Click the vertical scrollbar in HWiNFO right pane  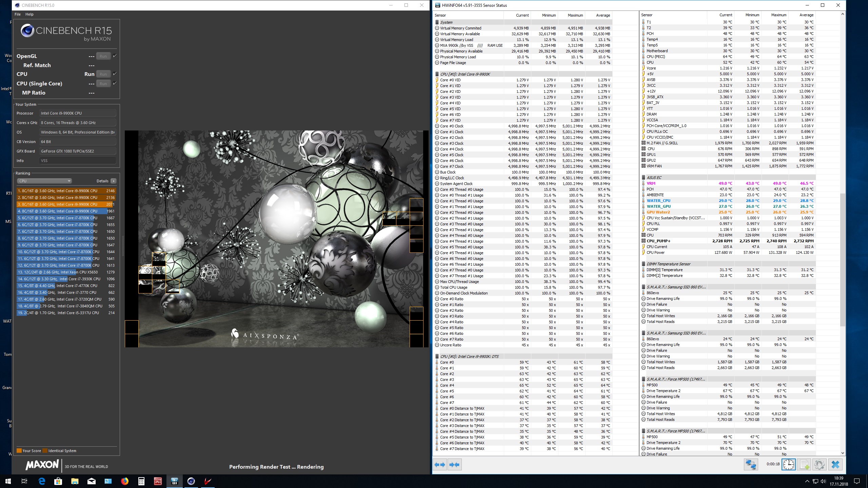[x=843, y=260]
